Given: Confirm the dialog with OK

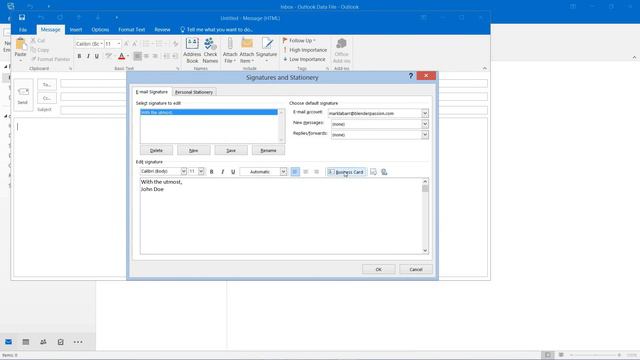Looking at the screenshot, I should pyautogui.click(x=378, y=269).
